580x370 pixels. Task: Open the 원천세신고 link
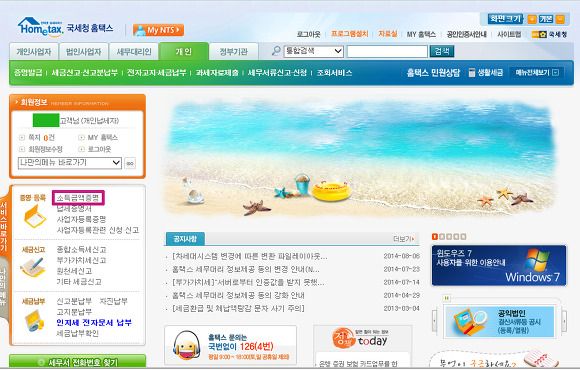pos(74,271)
